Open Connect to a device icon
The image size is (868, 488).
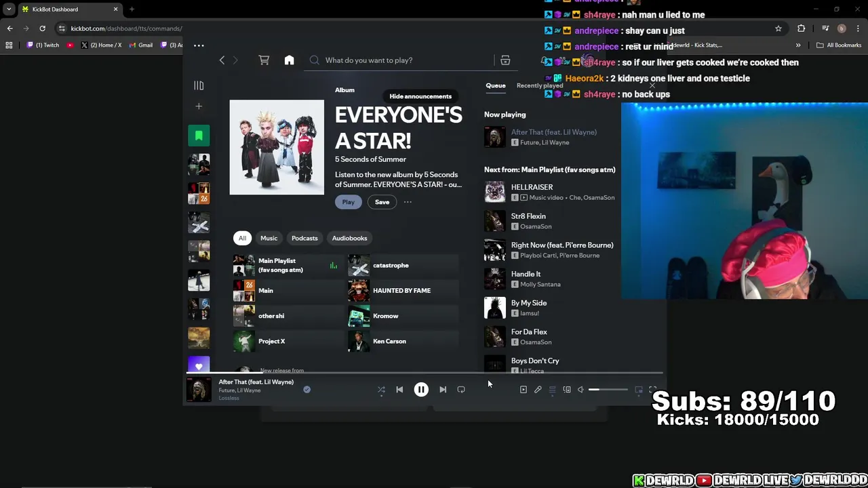pos(567,390)
